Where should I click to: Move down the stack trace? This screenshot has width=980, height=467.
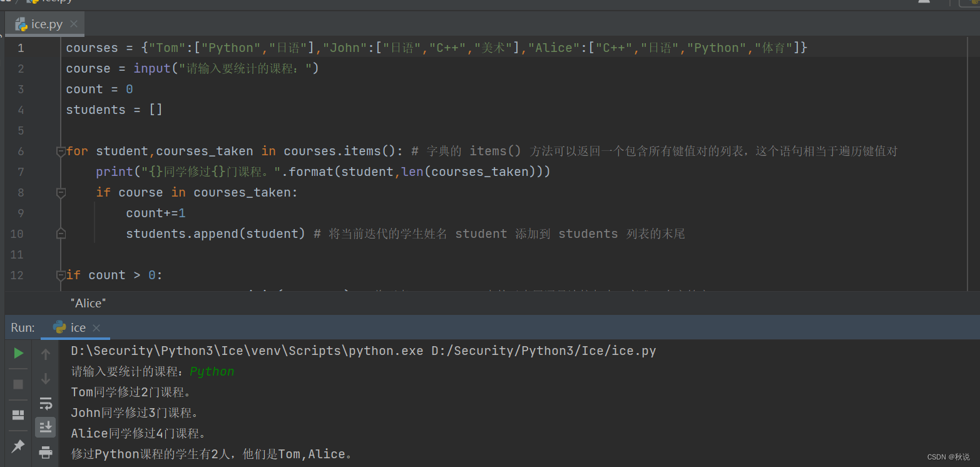(x=46, y=379)
